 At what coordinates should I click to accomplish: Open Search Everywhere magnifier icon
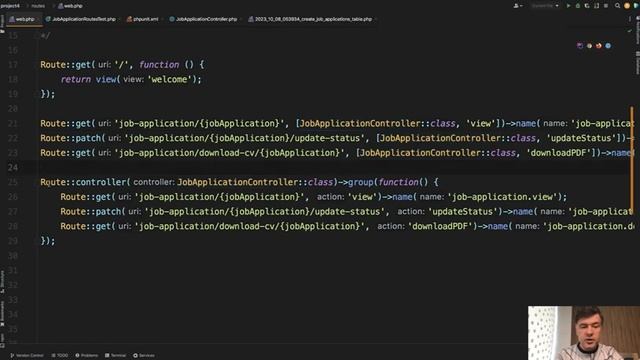pyautogui.click(x=618, y=6)
